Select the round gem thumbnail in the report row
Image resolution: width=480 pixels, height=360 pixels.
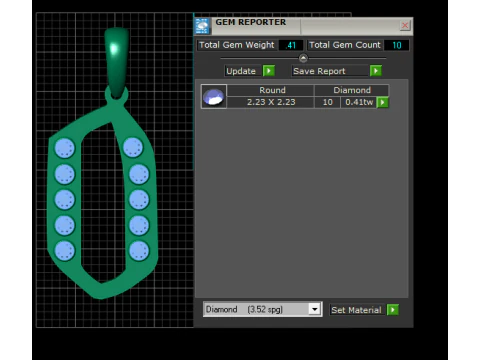coord(214,96)
